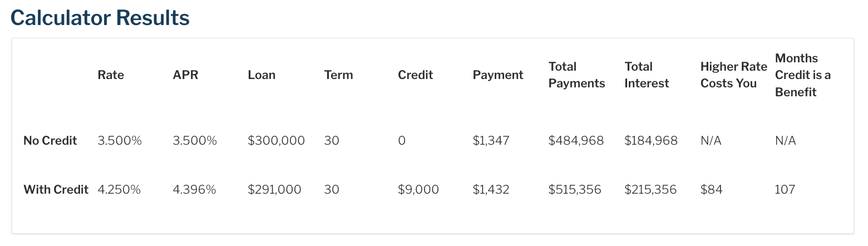Click the $184,968 total interest value

coord(651,141)
